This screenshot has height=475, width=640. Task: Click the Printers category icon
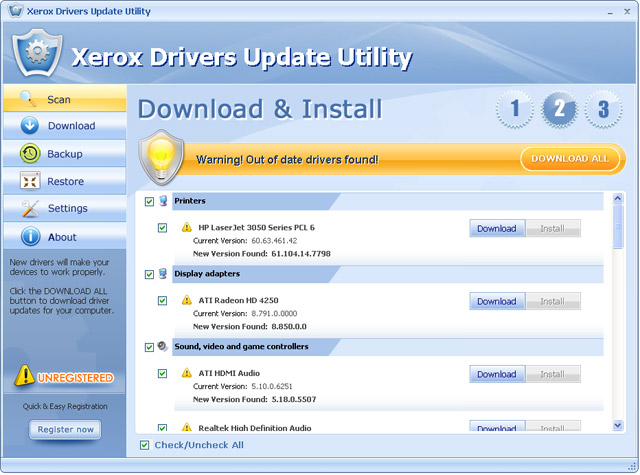(163, 201)
